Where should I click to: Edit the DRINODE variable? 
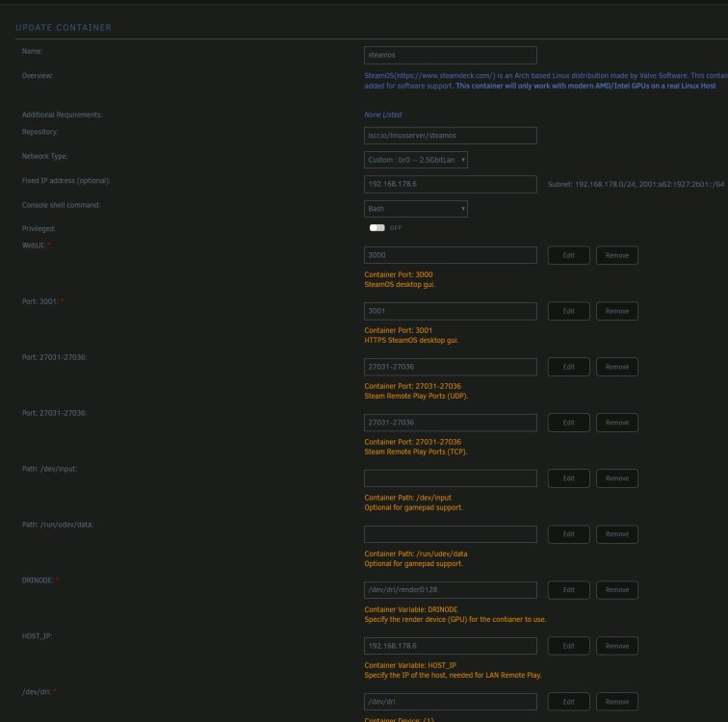[x=569, y=590]
